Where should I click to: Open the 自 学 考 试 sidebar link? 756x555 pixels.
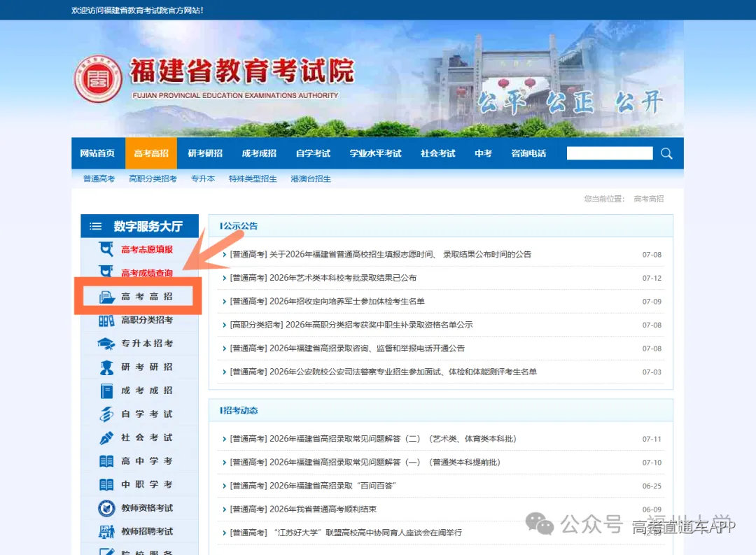coord(146,414)
